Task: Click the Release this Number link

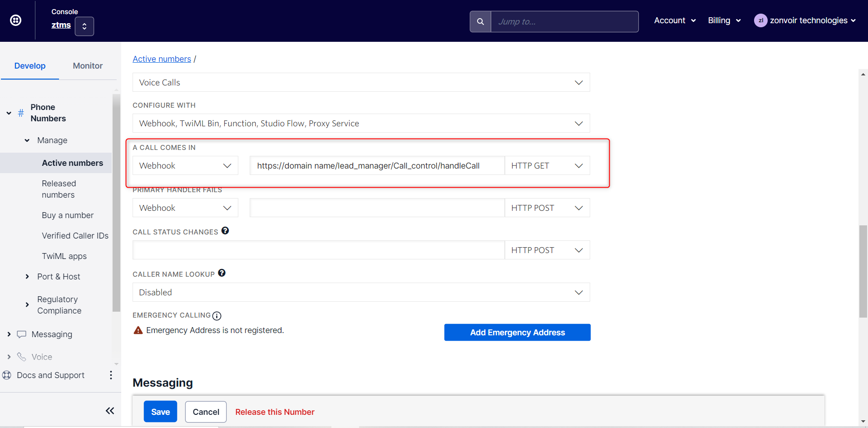Action: [275, 412]
